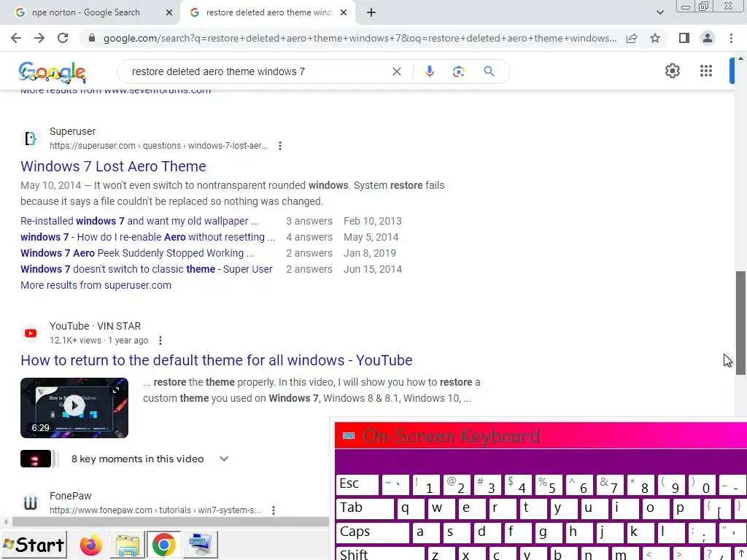The width and height of the screenshot is (747, 560).
Task: Hit Esc on the On-Screen Keyboard
Action: [x=357, y=485]
